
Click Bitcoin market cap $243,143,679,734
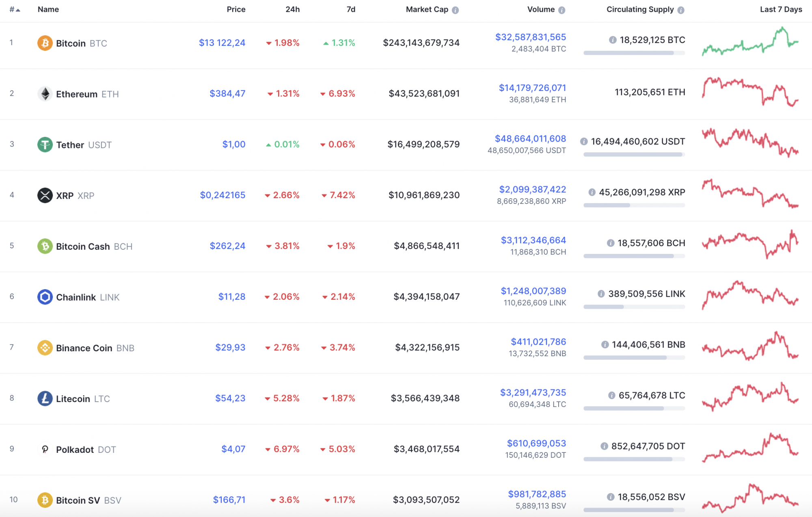click(421, 43)
